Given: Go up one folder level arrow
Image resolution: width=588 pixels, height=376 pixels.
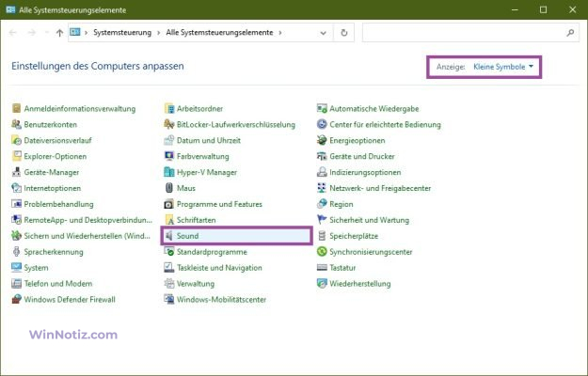Looking at the screenshot, I should [60, 32].
